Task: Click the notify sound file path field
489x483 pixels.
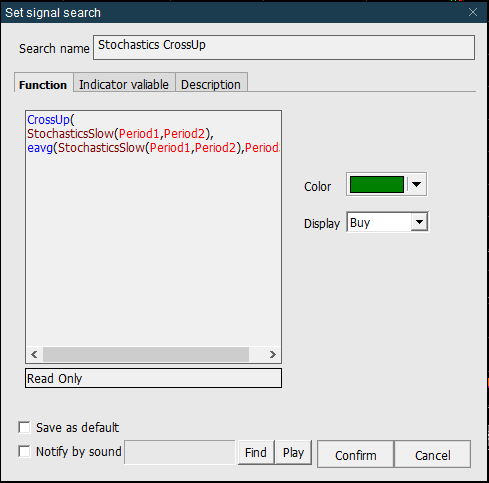Action: point(180,452)
